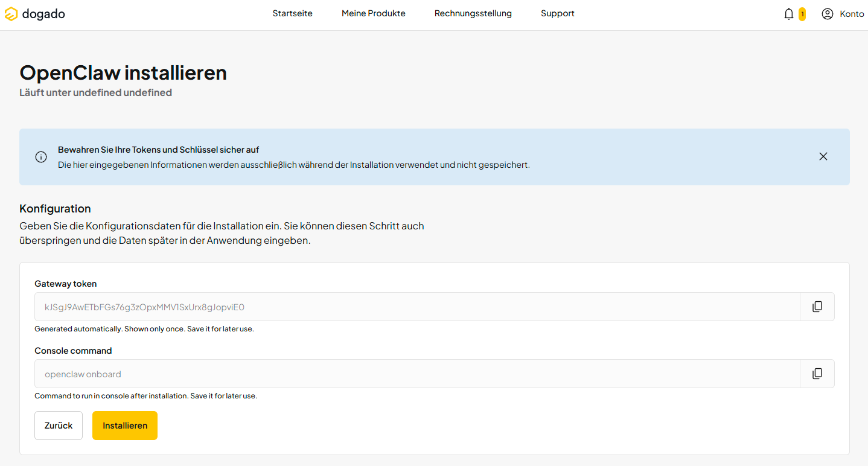
Task: Copy the Gateway token to clipboard
Action: (817, 307)
